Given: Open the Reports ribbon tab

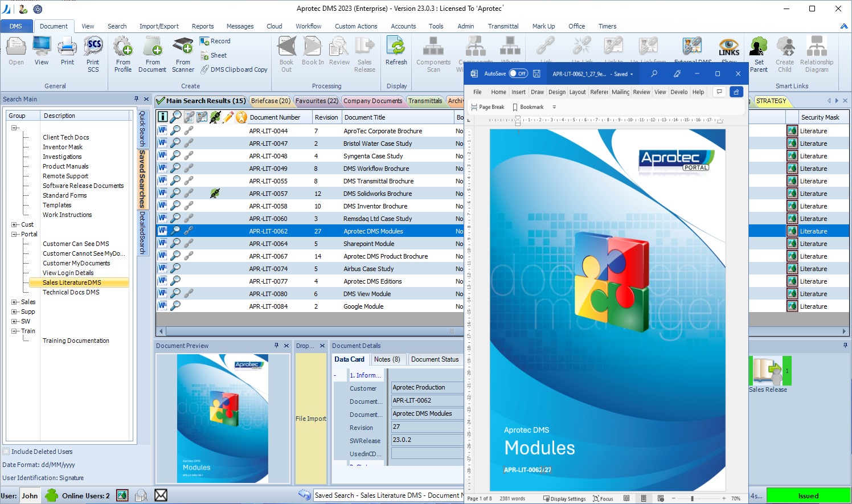Looking at the screenshot, I should (x=203, y=26).
